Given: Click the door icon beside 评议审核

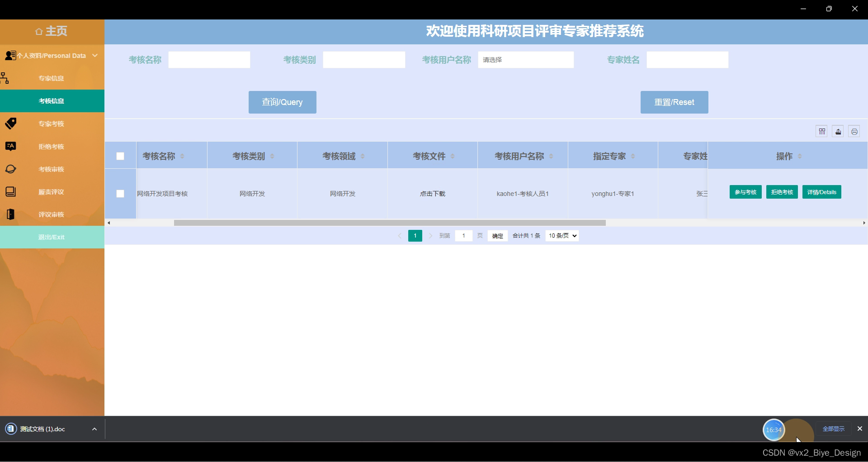Looking at the screenshot, I should coord(11,214).
